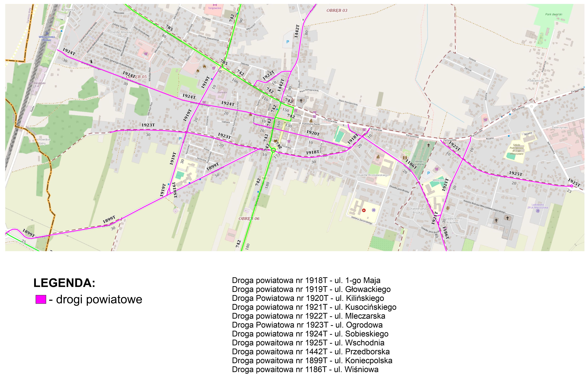This screenshot has height=381, width=588.
Task: Click the OBRĘB 03 district label
Action: (x=337, y=10)
